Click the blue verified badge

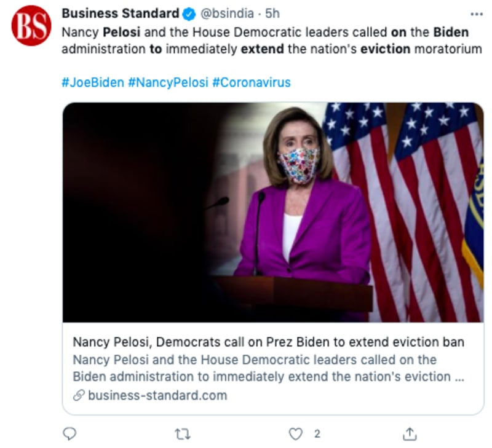(189, 14)
